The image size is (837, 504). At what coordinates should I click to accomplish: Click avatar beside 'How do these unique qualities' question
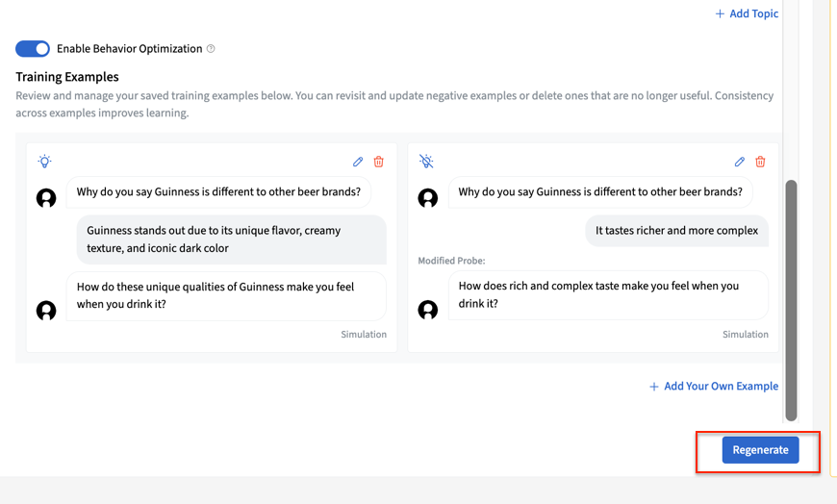tap(46, 311)
